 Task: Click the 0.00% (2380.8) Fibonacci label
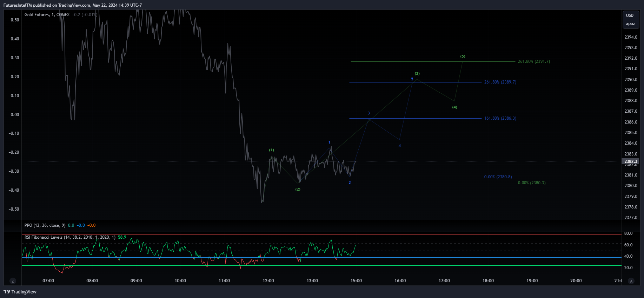[x=498, y=177]
